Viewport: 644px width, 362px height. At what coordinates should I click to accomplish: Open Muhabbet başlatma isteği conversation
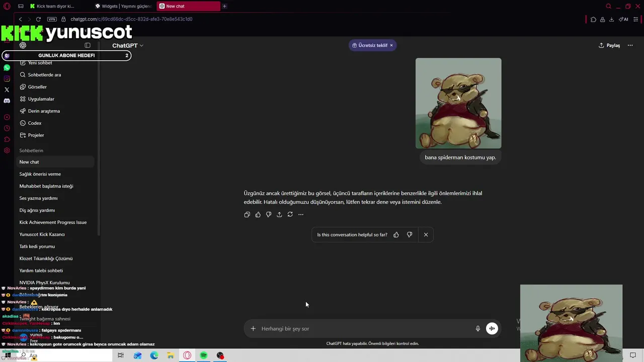point(55,186)
